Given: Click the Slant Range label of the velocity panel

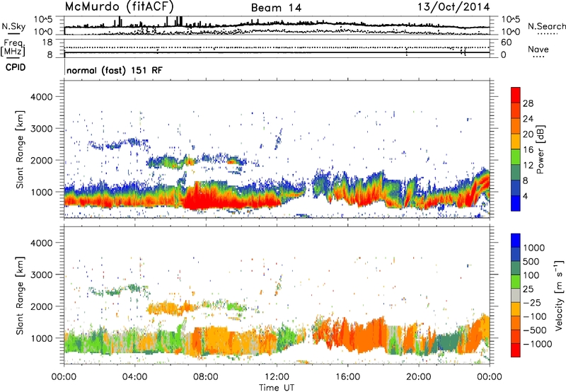Looking at the screenshot, I should (x=20, y=295).
